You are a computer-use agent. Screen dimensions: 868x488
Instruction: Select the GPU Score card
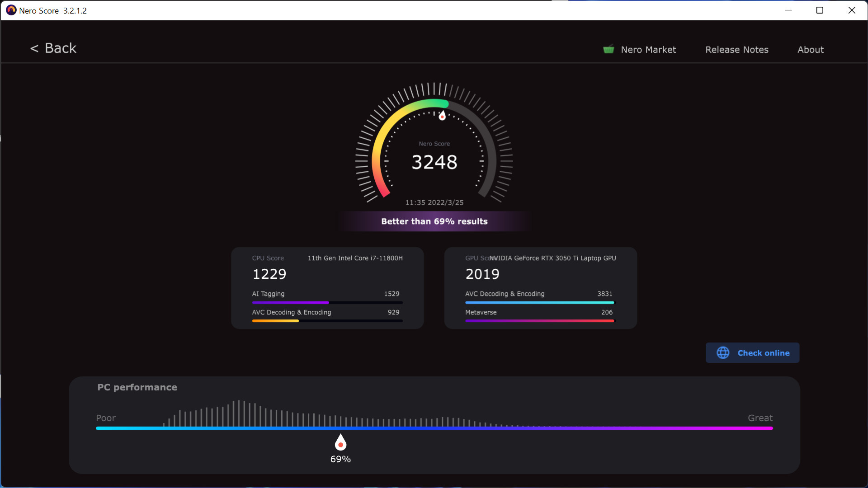click(541, 288)
